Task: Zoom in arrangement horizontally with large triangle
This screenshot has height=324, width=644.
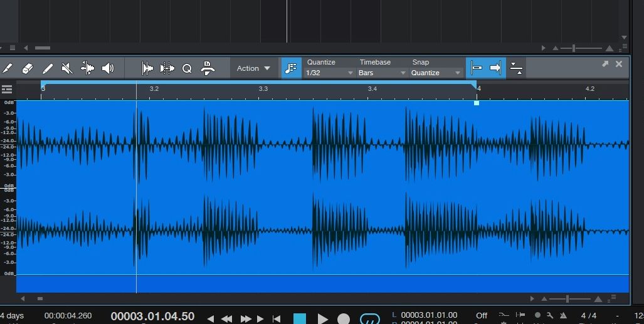Action: [x=610, y=48]
